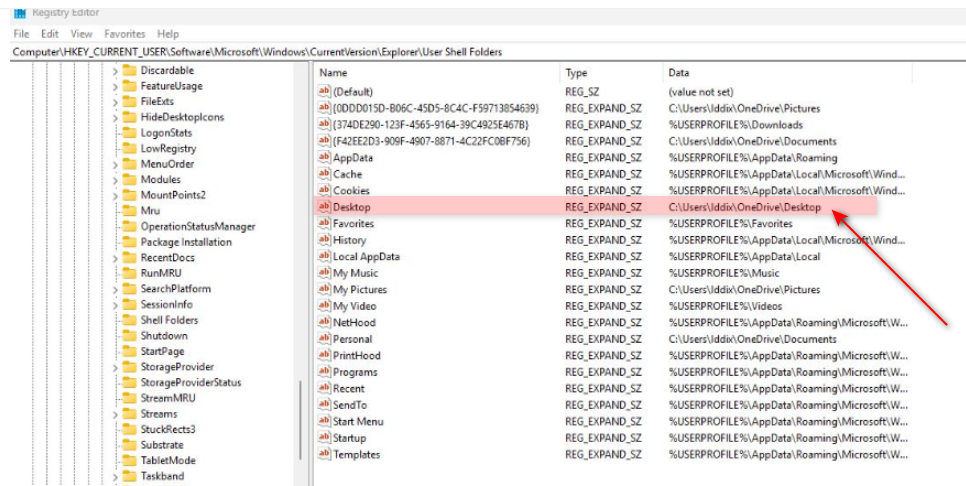The width and height of the screenshot is (966, 486).
Task: Select the Shutdown folder icon
Action: click(129, 336)
